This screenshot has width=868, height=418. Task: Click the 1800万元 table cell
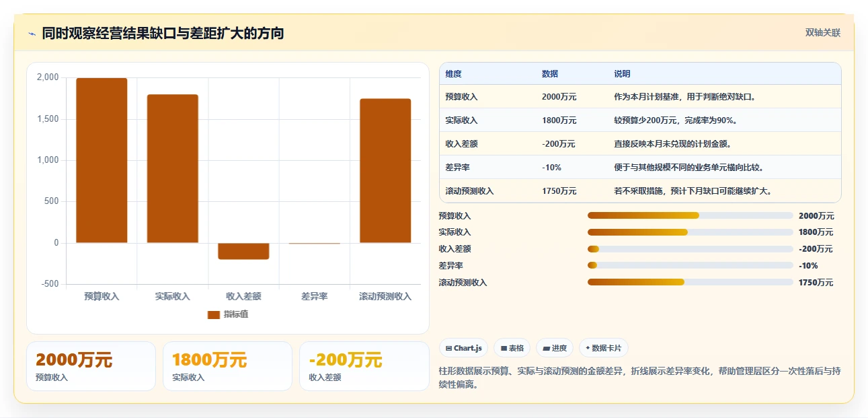pyautogui.click(x=559, y=120)
